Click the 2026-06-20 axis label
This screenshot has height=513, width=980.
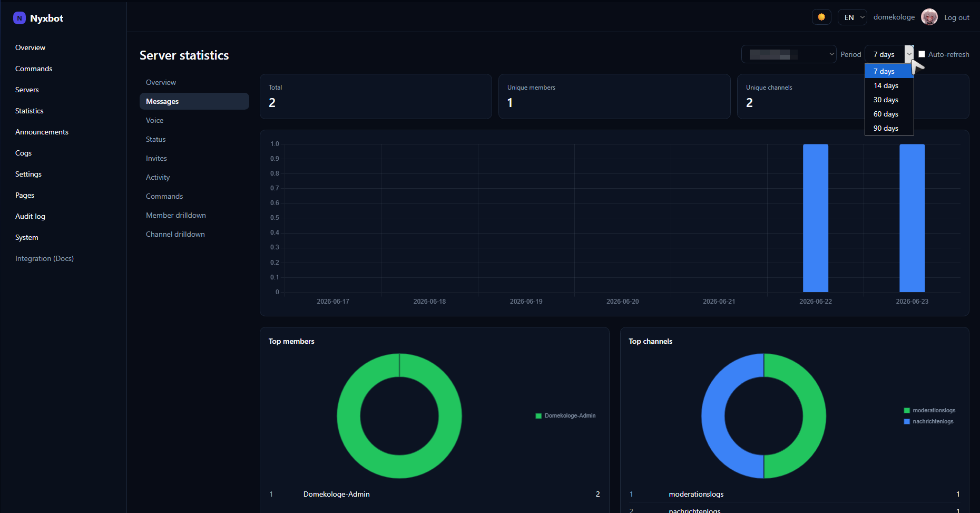[622, 302]
